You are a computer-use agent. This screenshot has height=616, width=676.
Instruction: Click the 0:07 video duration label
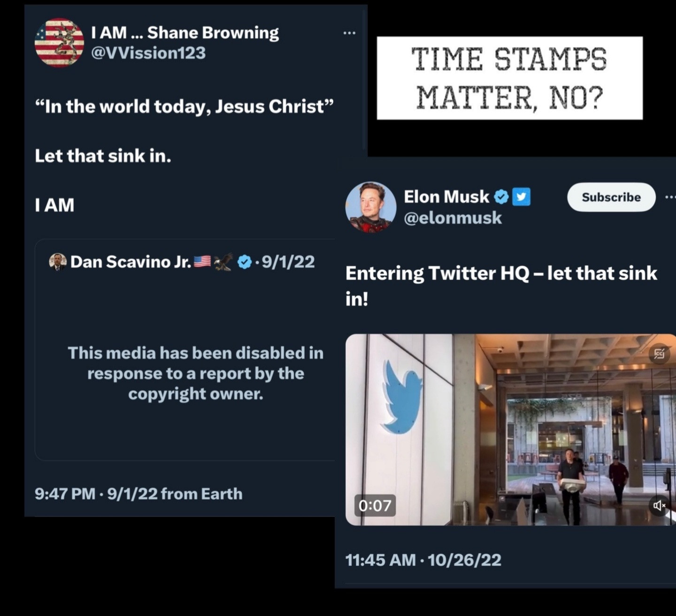coord(375,505)
